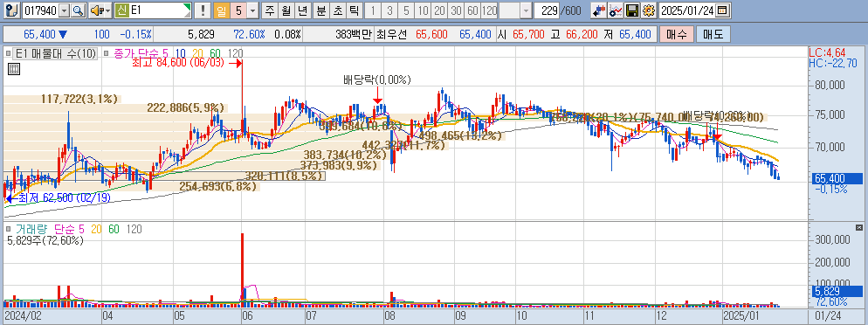Toggle the 거래량 legend square marker

point(8,228)
